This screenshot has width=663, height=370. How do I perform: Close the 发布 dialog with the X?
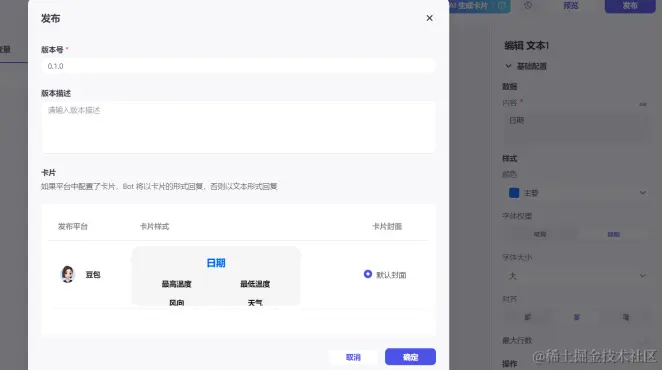click(429, 18)
